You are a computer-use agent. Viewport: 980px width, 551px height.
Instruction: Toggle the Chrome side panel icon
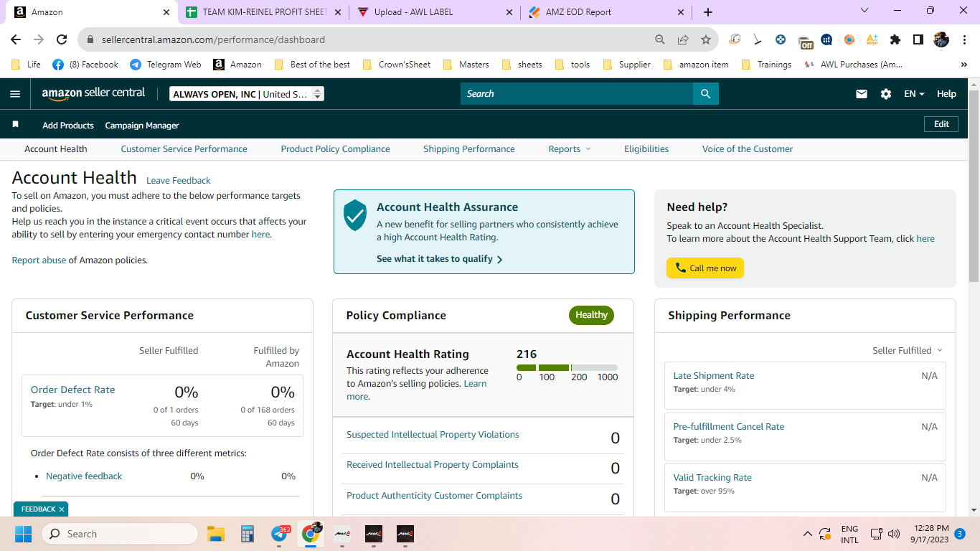click(918, 39)
